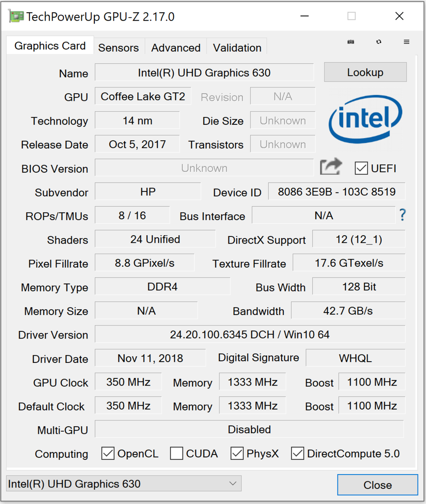Click the Device ID value field

337,192
